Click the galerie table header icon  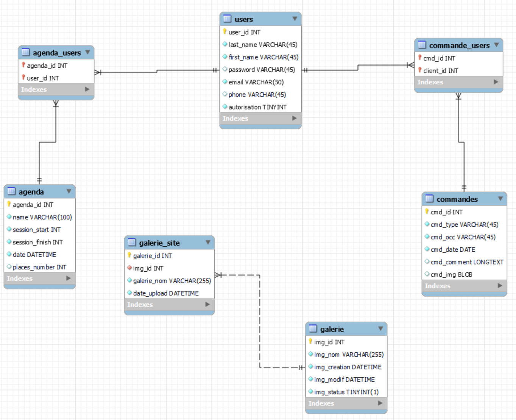(x=313, y=328)
